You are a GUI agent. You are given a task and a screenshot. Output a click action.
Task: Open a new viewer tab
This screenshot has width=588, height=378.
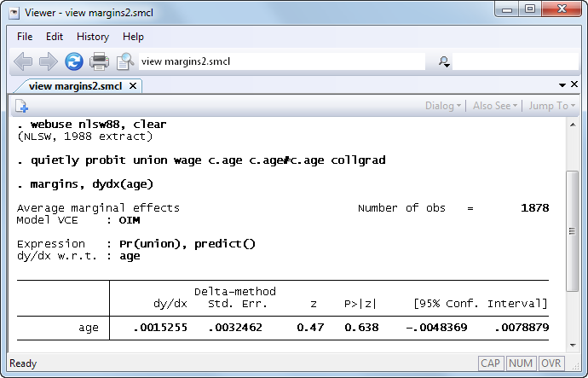coord(21,106)
